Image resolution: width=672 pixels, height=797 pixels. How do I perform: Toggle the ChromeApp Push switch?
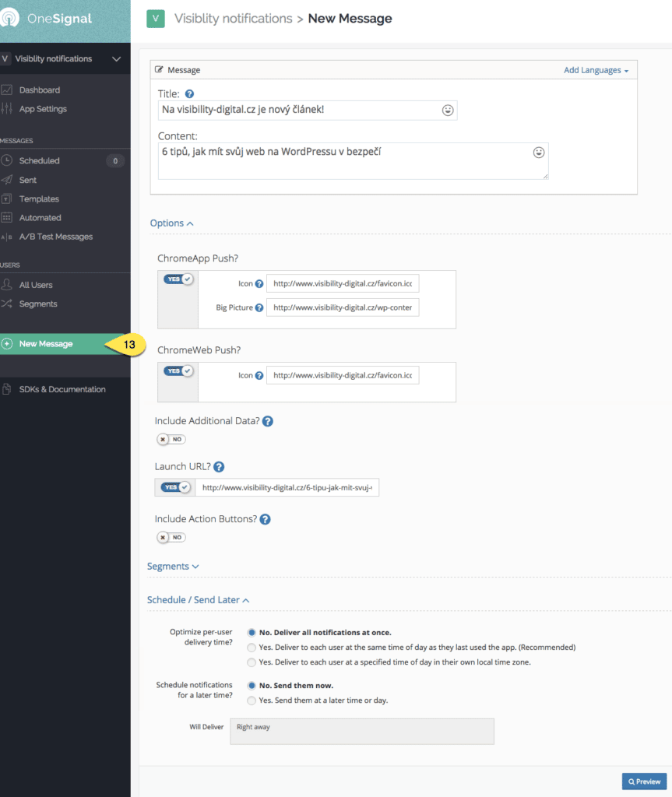point(178,279)
